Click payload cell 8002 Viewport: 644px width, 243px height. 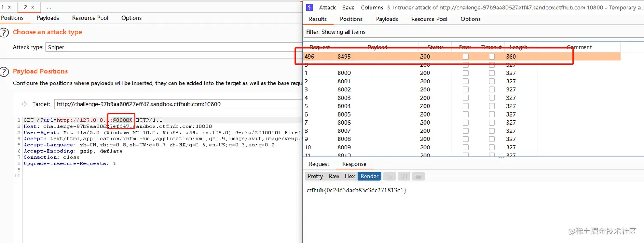[x=344, y=90]
